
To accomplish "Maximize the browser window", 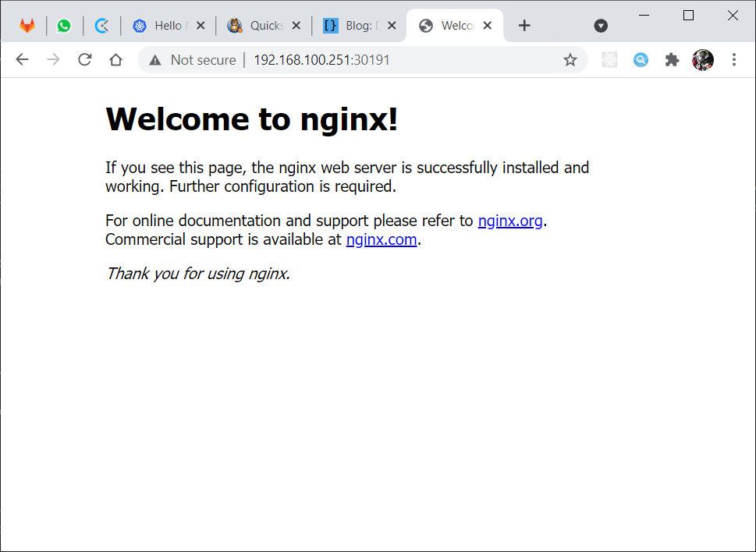I will [688, 16].
